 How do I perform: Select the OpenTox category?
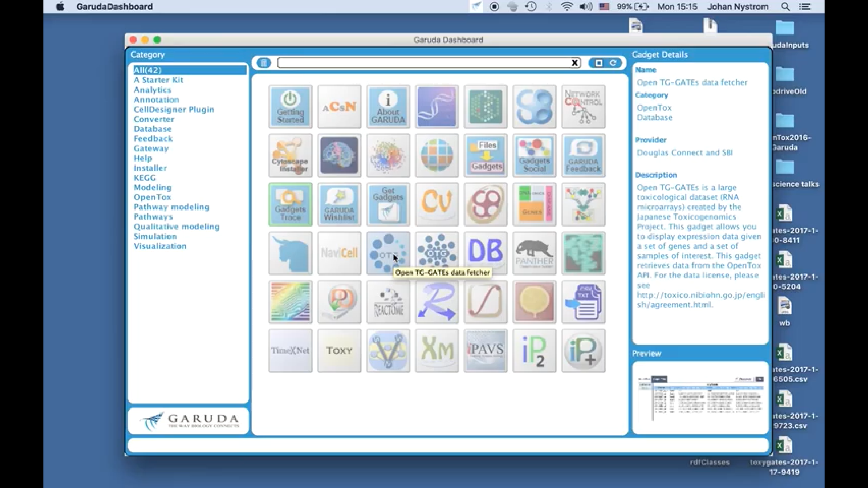coord(152,197)
